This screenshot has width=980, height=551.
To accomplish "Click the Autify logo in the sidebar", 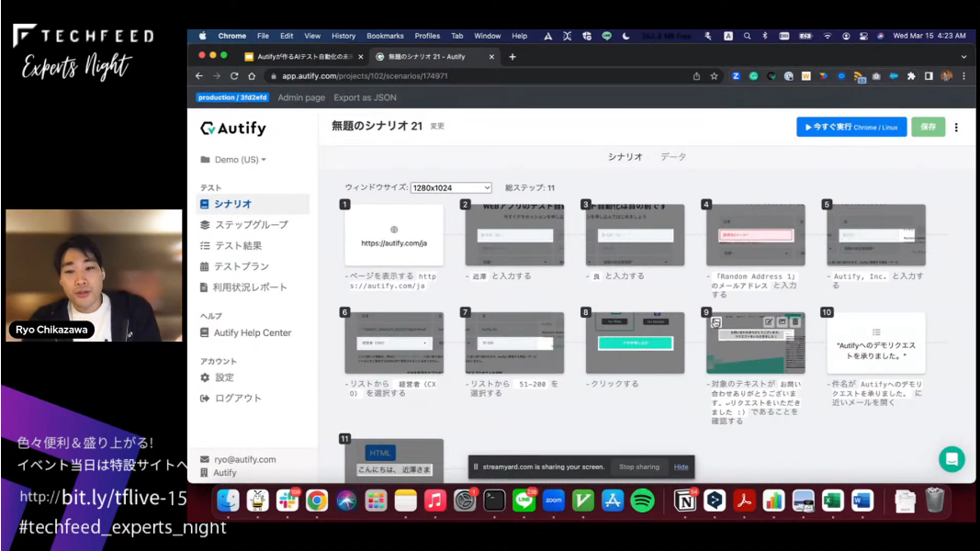I will (233, 128).
